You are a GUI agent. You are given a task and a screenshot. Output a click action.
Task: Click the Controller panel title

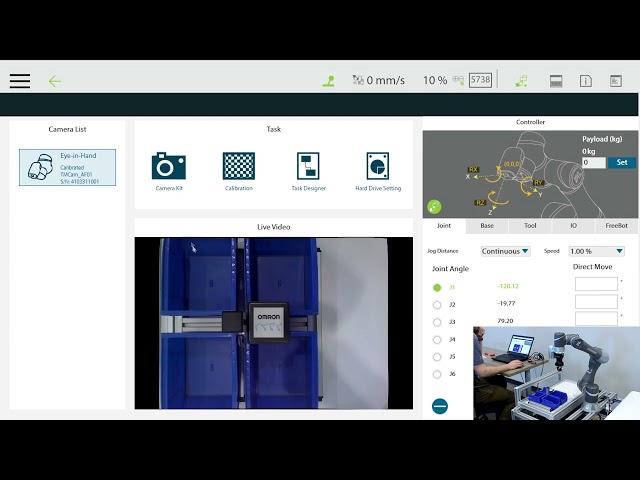pyautogui.click(x=530, y=122)
